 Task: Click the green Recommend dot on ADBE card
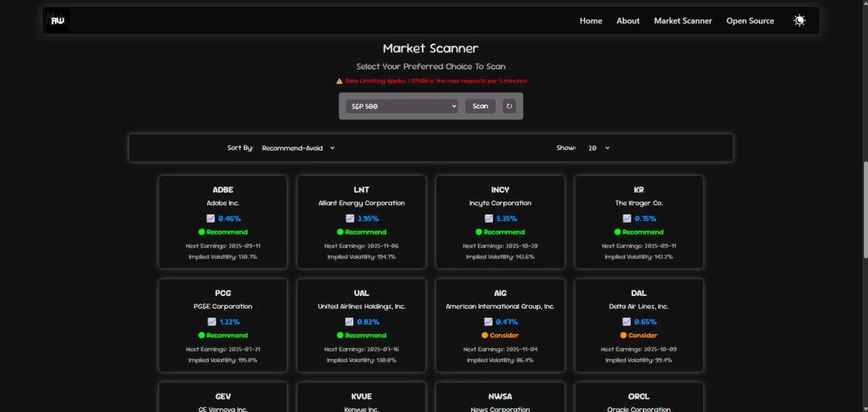click(x=201, y=232)
